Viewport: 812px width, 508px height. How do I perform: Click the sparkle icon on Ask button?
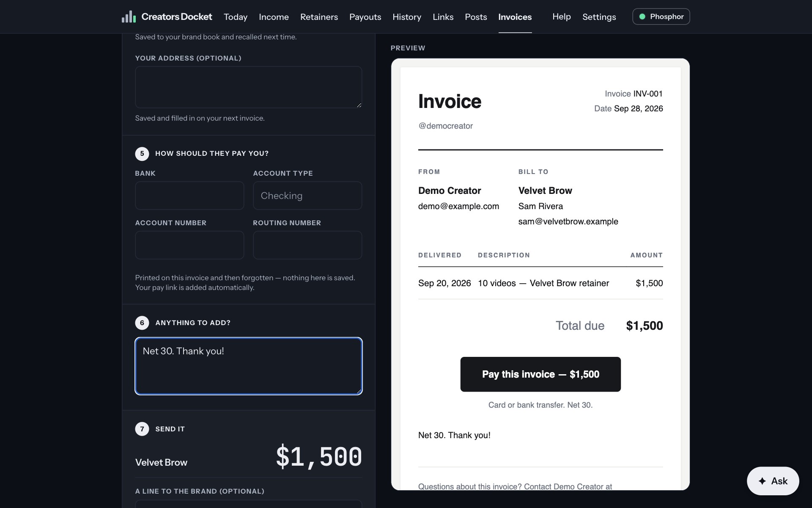pos(762,481)
